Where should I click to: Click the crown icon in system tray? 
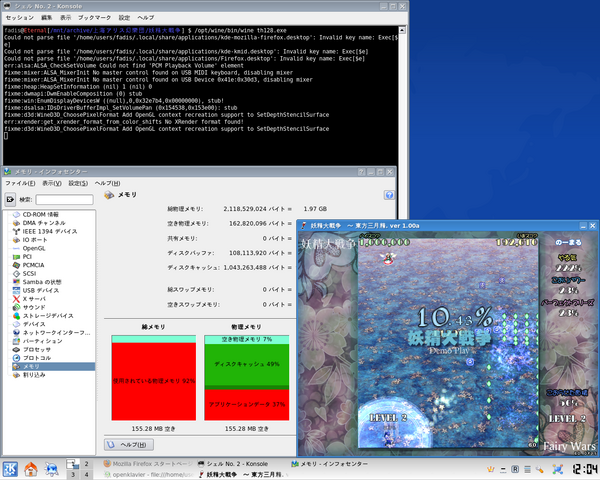tap(490, 469)
